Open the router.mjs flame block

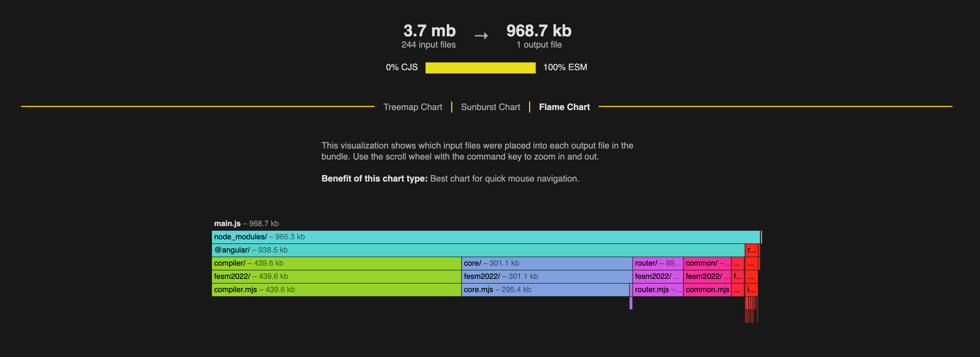658,290
